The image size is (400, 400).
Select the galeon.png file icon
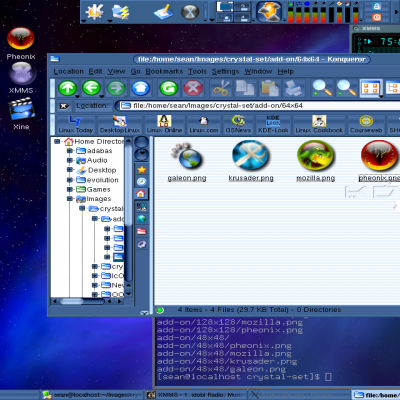(187, 157)
